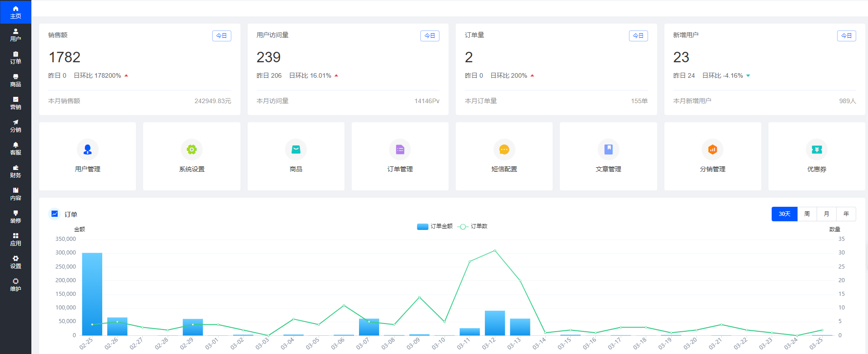Open the 内容 content sidebar menu
This screenshot has height=354, width=868.
pos(15,194)
